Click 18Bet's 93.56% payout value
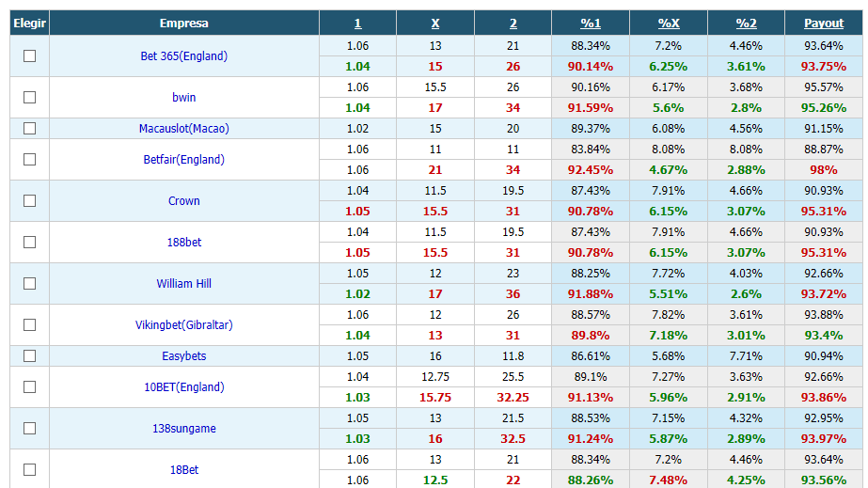 [x=824, y=480]
